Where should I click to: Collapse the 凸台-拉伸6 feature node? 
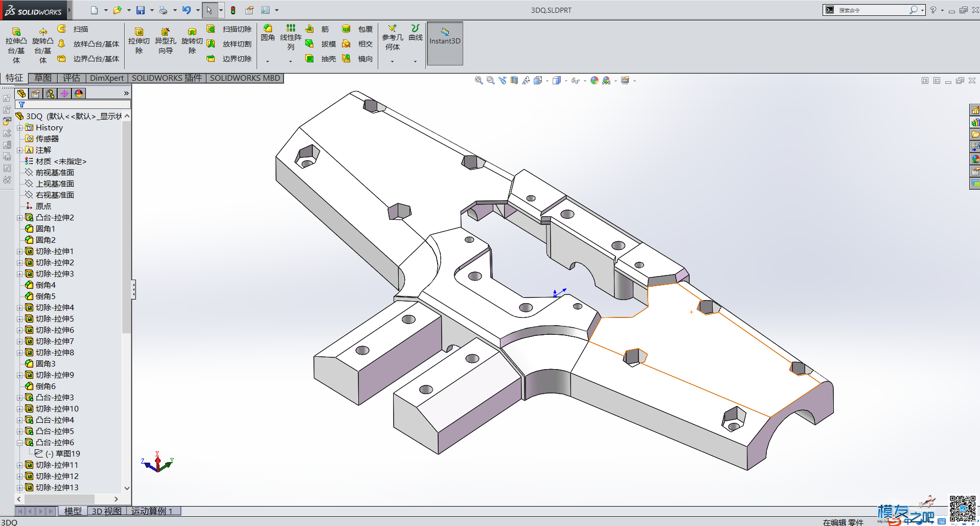19,443
